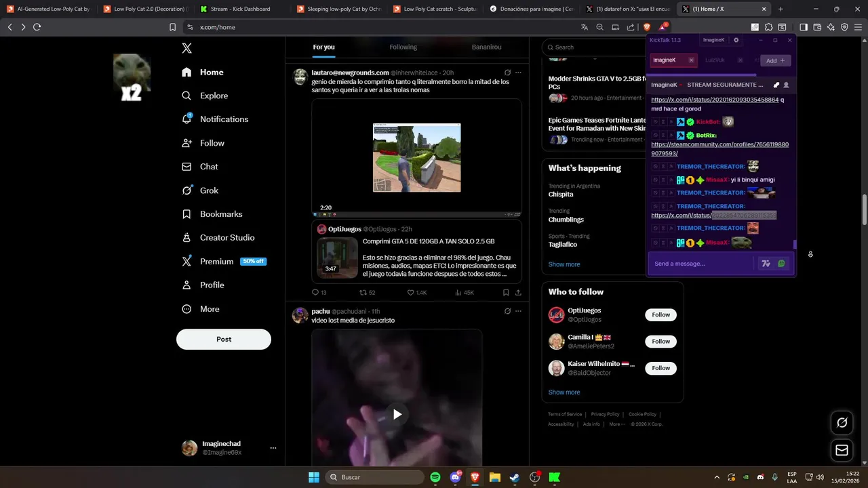Open the 7TV emote button in KickTalk
The height and width of the screenshot is (488, 868).
[x=766, y=264]
